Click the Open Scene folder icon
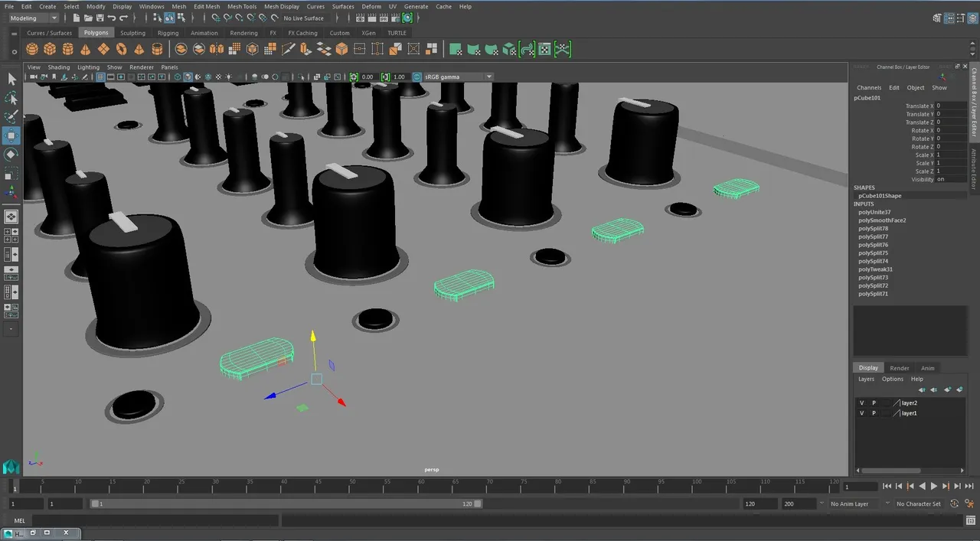 pos(89,18)
